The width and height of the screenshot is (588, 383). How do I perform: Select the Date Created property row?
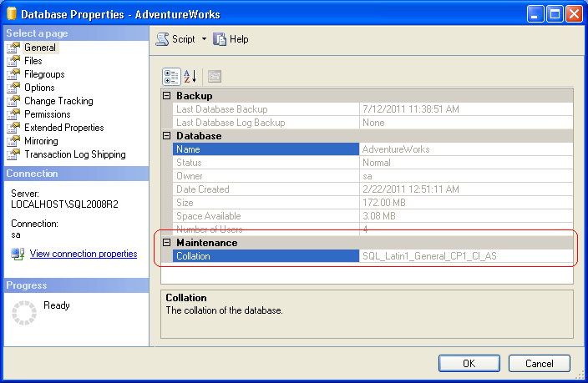(373, 189)
